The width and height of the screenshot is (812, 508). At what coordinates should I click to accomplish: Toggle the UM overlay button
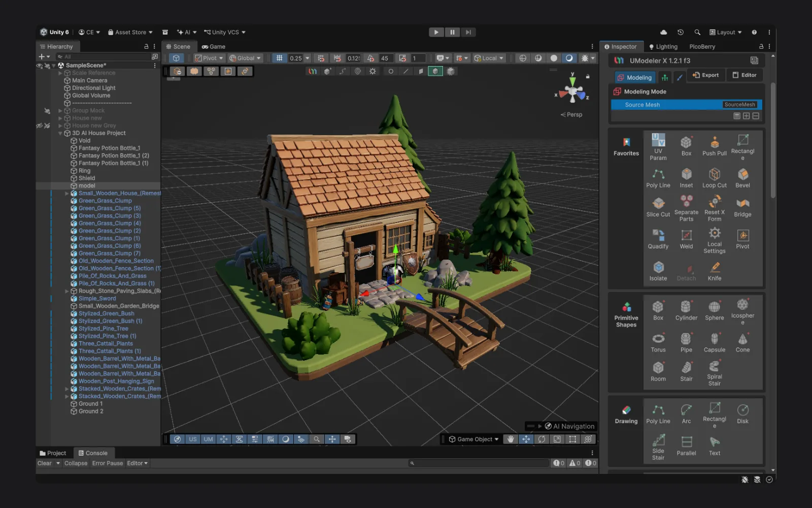tap(209, 439)
